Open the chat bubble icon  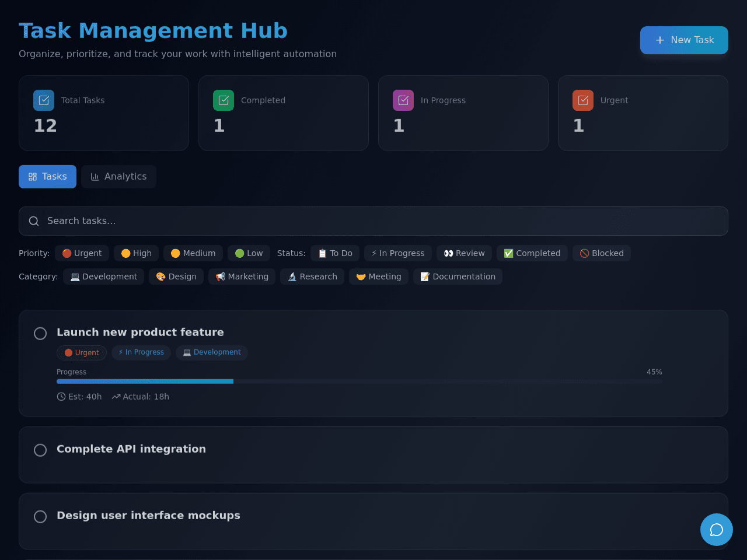pos(717,530)
